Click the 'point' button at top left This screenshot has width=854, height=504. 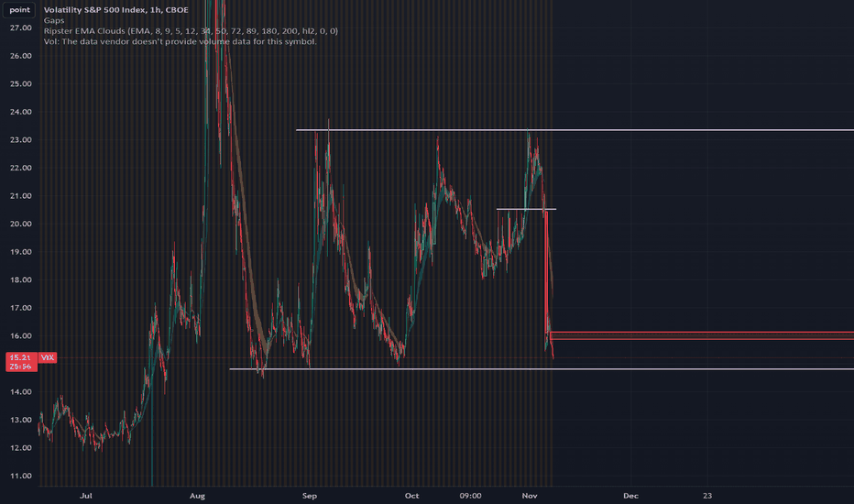pos(19,10)
